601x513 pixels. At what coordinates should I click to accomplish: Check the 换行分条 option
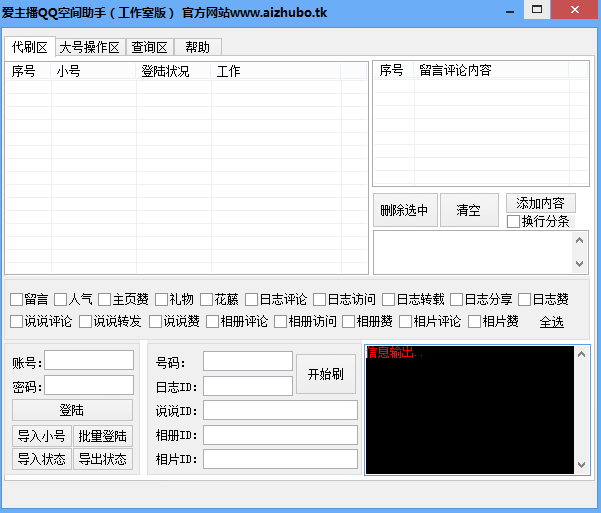(x=513, y=221)
